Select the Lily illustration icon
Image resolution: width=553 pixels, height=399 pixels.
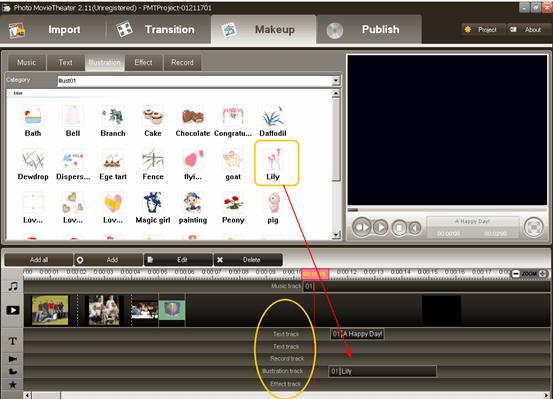coord(273,159)
